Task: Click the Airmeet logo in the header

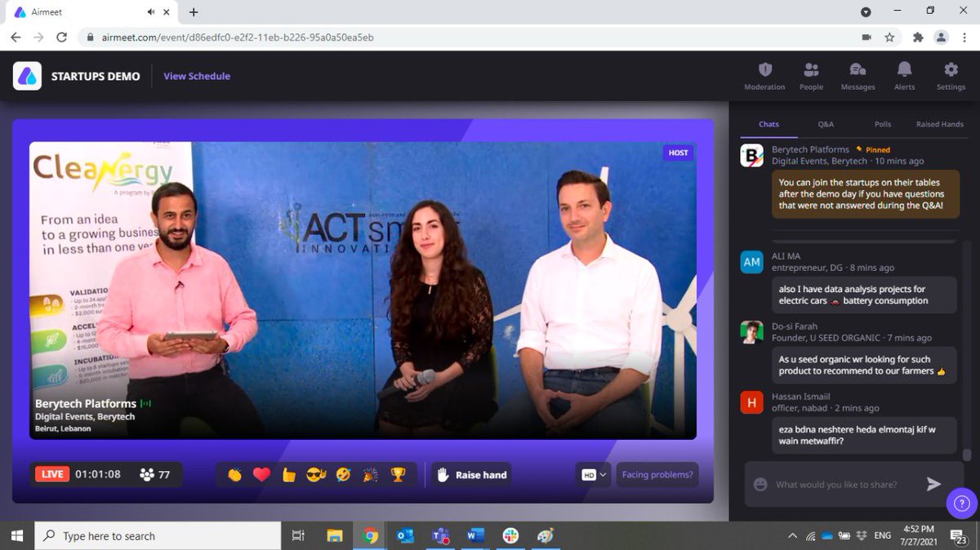Action: point(27,76)
